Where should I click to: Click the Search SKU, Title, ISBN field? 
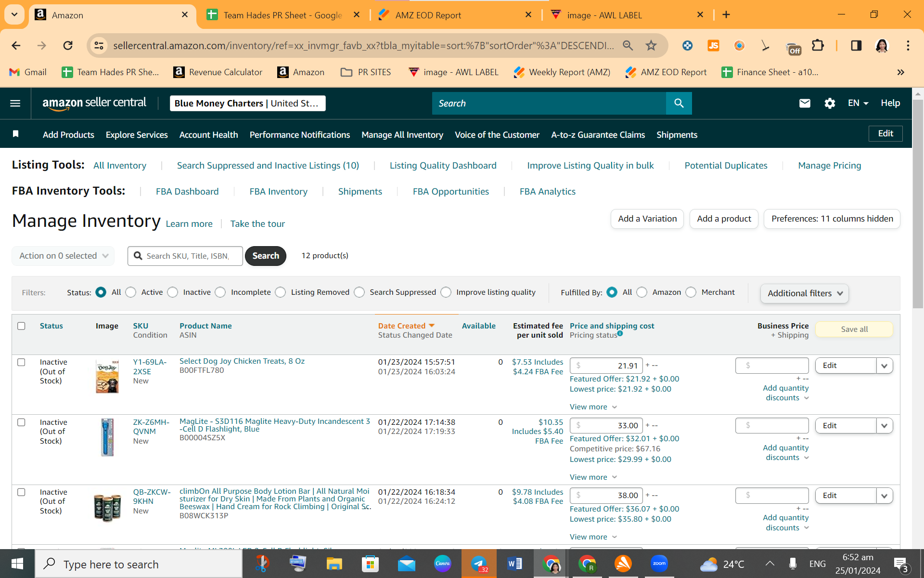click(x=185, y=256)
